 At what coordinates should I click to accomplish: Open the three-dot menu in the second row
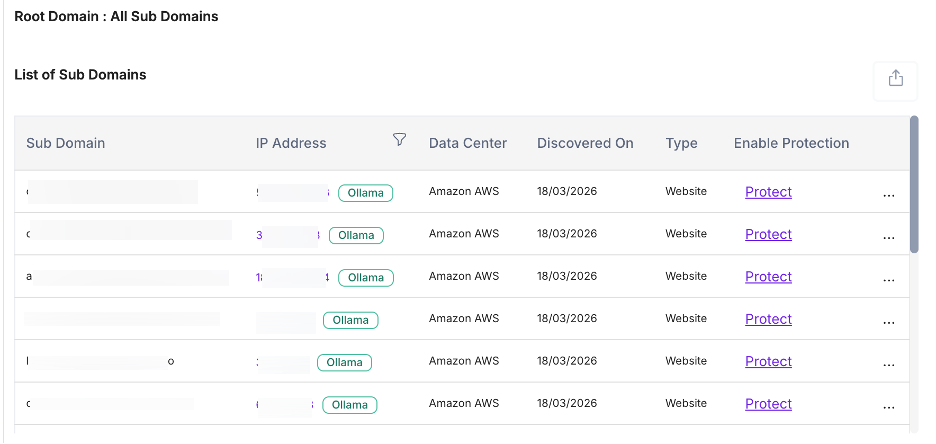(888, 237)
